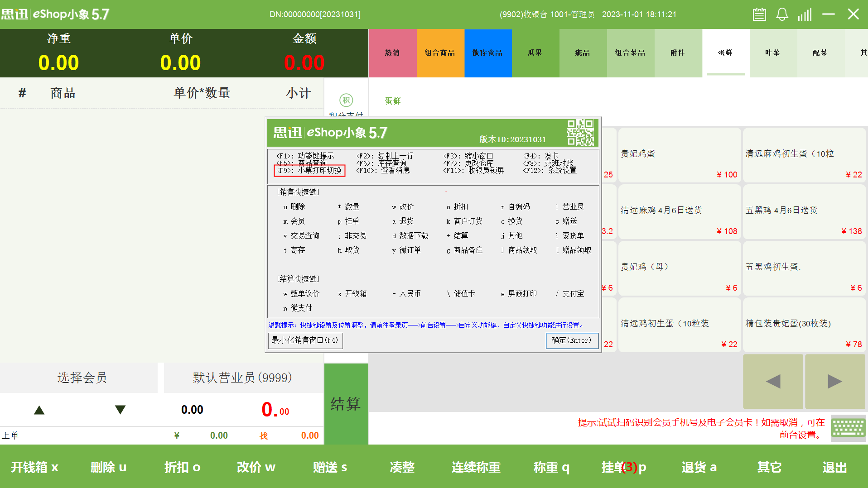This screenshot has height=488, width=868.
Task: Switch to 热销 category tab
Action: coord(393,53)
